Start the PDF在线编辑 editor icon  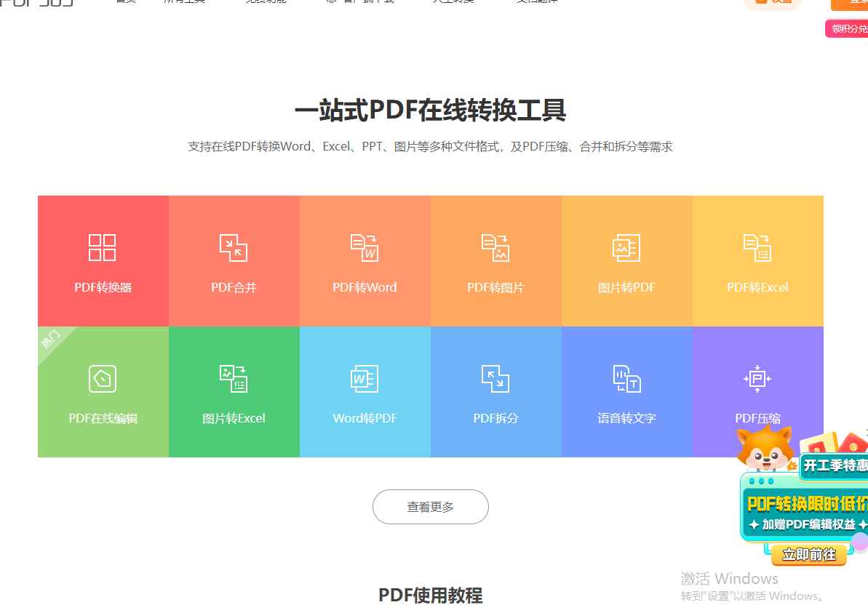point(103,379)
